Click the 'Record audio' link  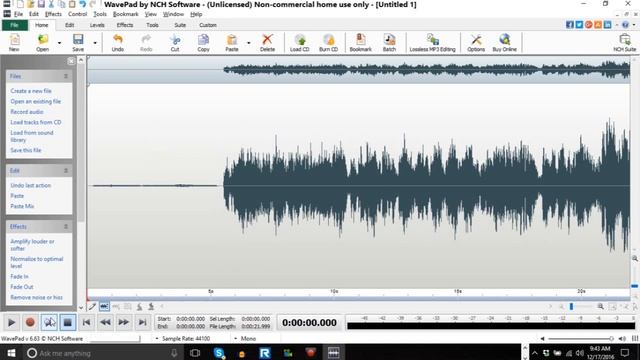[27, 112]
